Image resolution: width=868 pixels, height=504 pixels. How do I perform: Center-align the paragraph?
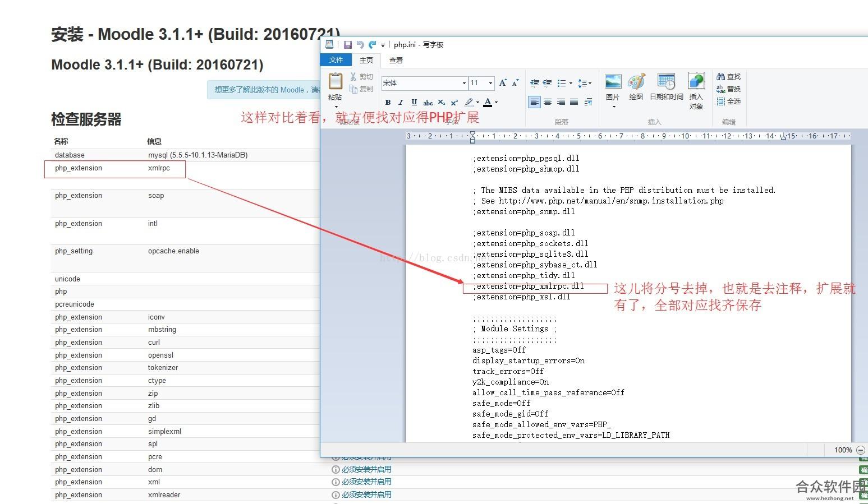tap(548, 102)
